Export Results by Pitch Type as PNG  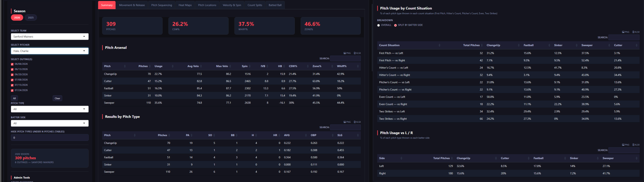pyautogui.click(x=347, y=122)
